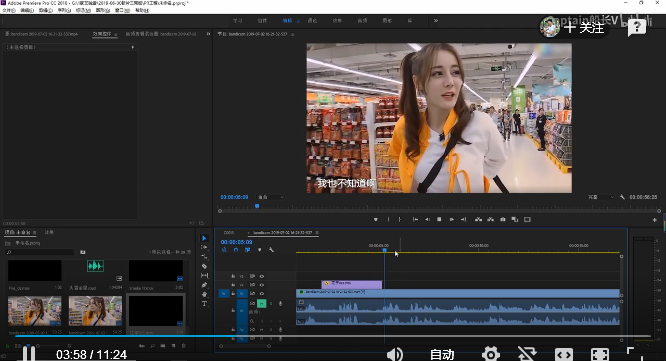
Task: Hide track V1 using its eye
Action: click(262, 293)
